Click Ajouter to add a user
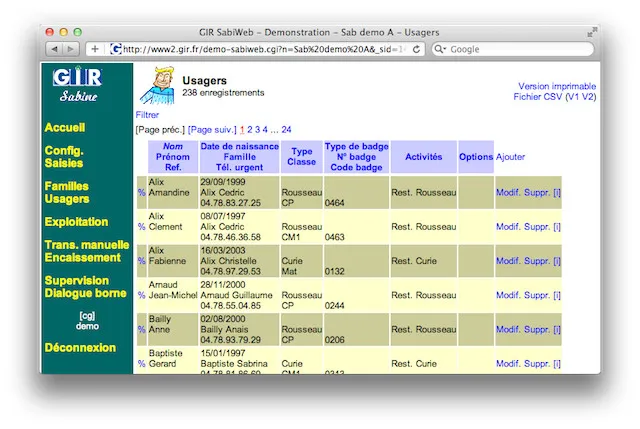Screen dimensions: 640x429 coord(510,157)
